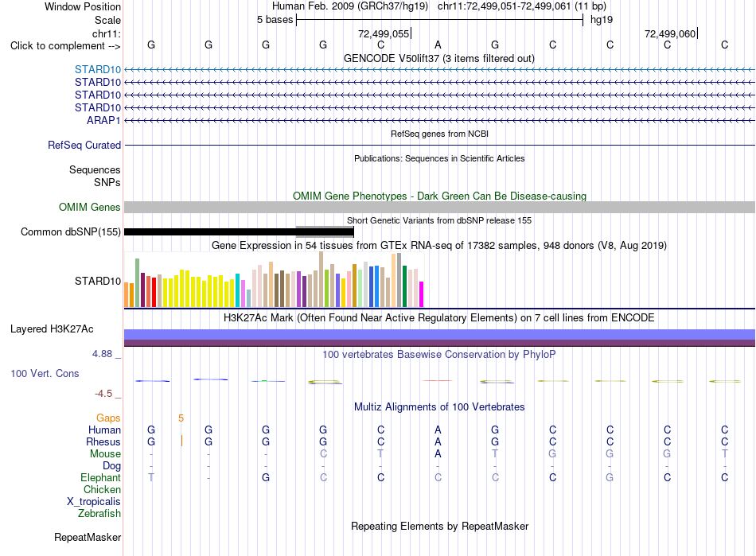
Task: Click the blue H3K27Ac signal band
Action: 439,334
